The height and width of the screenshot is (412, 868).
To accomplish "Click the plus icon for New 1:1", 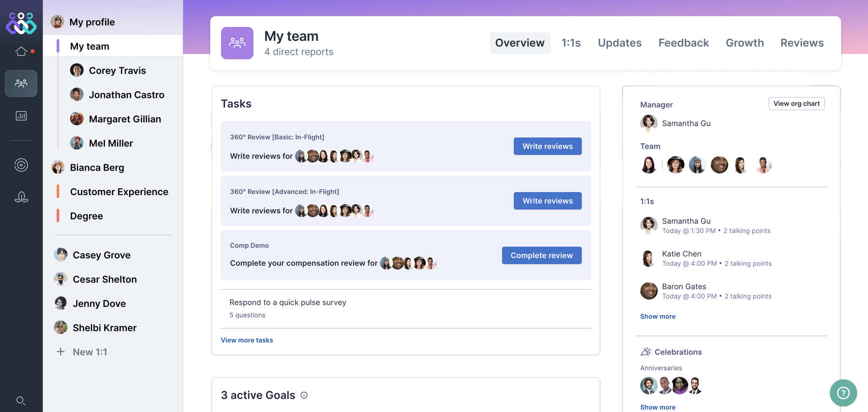I will (x=61, y=352).
